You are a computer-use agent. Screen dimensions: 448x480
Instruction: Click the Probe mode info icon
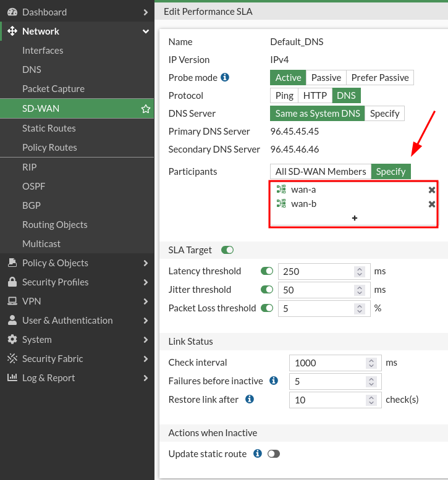tap(225, 77)
